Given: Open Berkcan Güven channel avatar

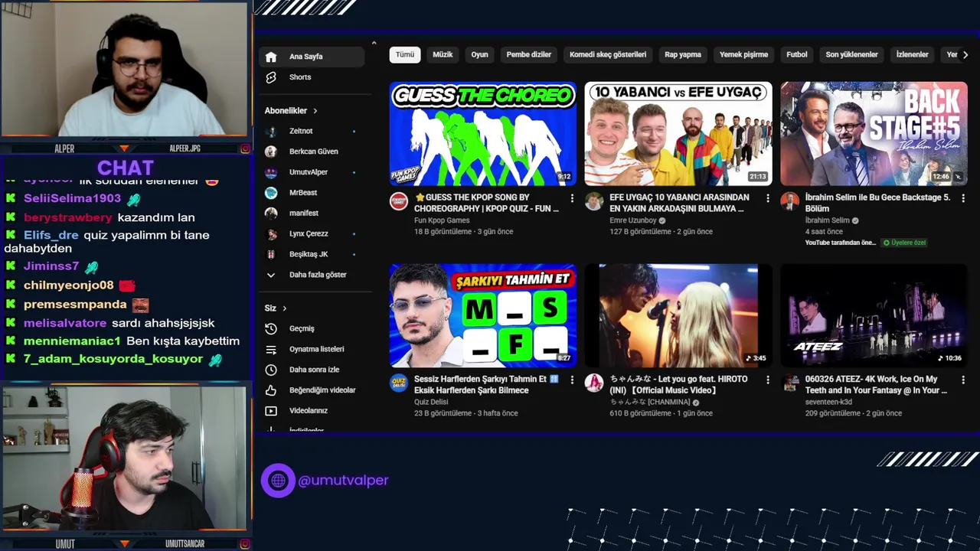Looking at the screenshot, I should (271, 152).
